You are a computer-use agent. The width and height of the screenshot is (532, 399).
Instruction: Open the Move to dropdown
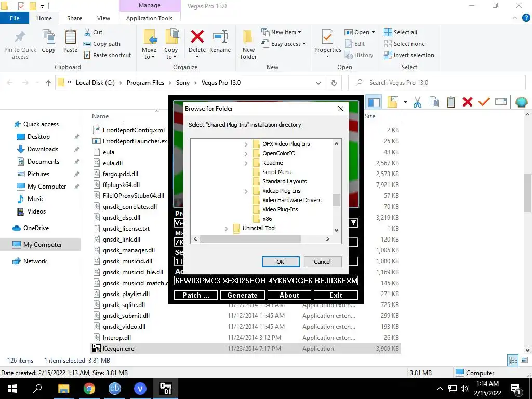pos(149,54)
